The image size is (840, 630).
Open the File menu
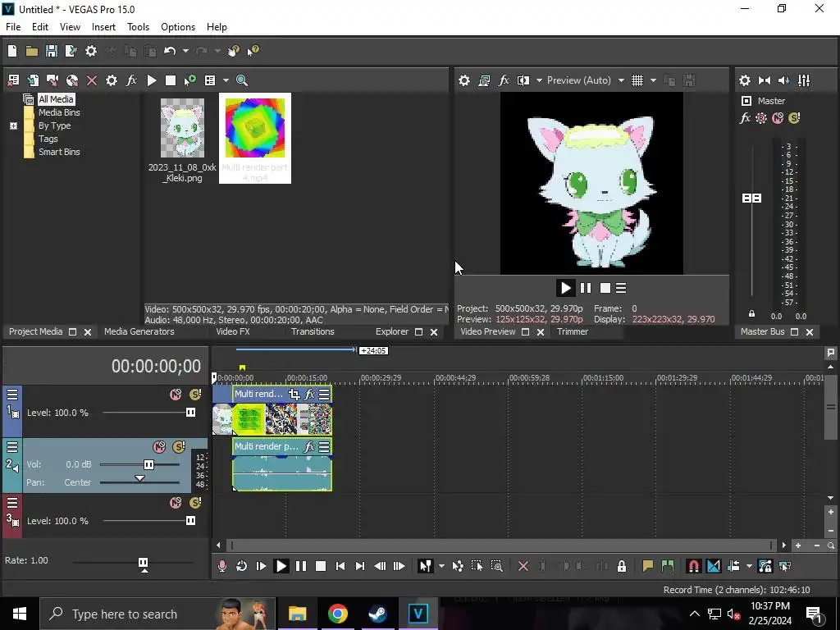click(13, 27)
